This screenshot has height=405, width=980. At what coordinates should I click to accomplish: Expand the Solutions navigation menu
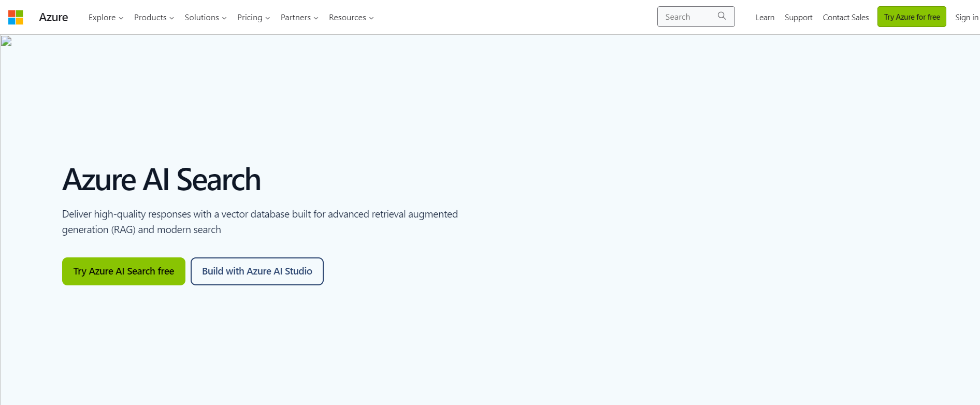[205, 18]
